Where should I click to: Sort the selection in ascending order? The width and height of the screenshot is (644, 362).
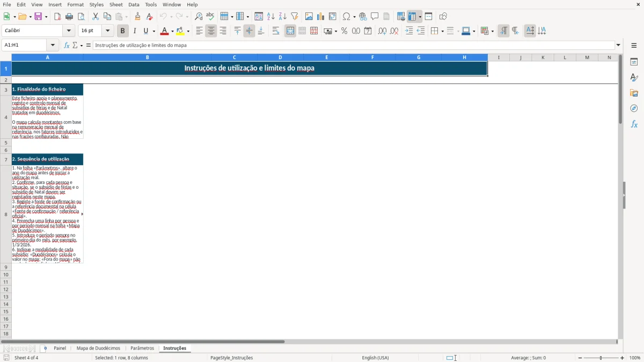pyautogui.click(x=271, y=17)
